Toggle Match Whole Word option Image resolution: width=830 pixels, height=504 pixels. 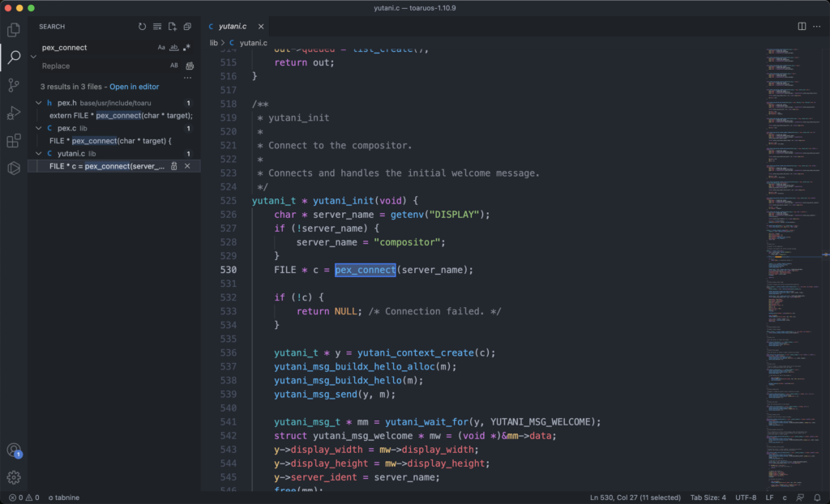[x=173, y=48]
